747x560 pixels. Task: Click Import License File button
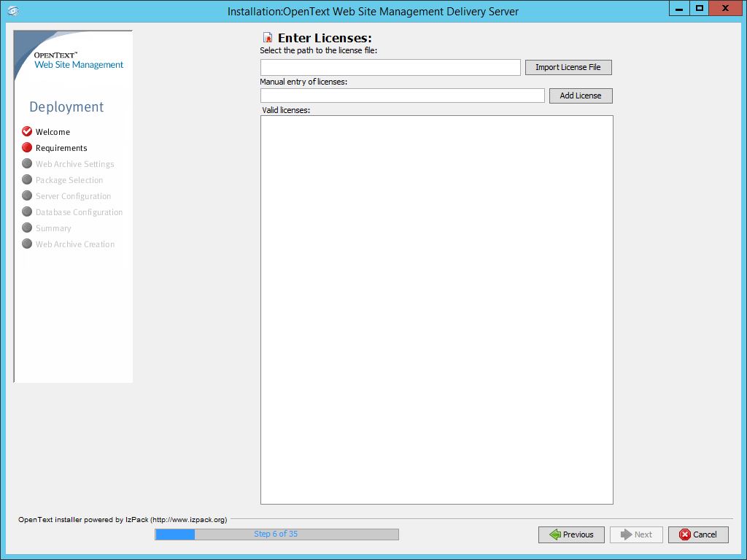point(568,67)
